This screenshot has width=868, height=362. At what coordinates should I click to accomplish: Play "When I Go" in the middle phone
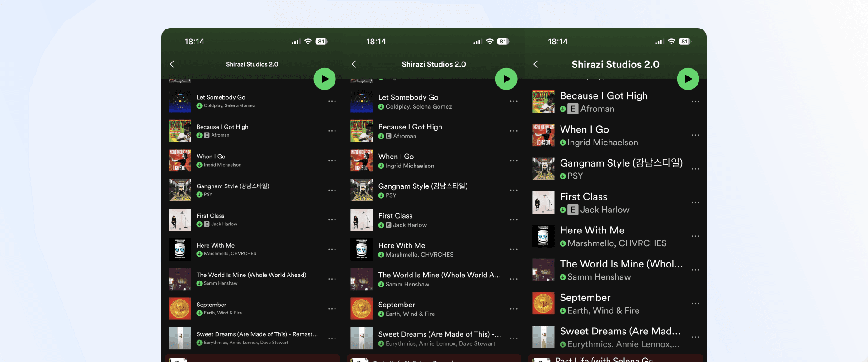click(x=396, y=157)
